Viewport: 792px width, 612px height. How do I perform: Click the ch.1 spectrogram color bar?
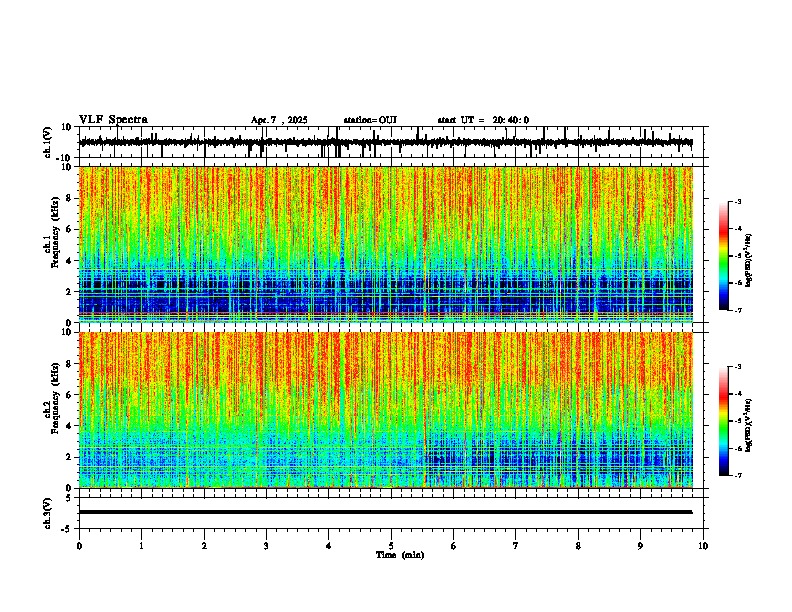pyautogui.click(x=724, y=256)
